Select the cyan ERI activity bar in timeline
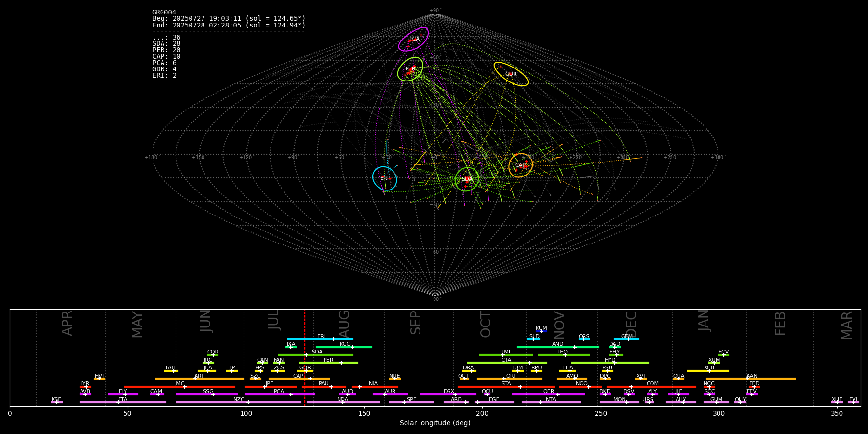 [x=320, y=339]
